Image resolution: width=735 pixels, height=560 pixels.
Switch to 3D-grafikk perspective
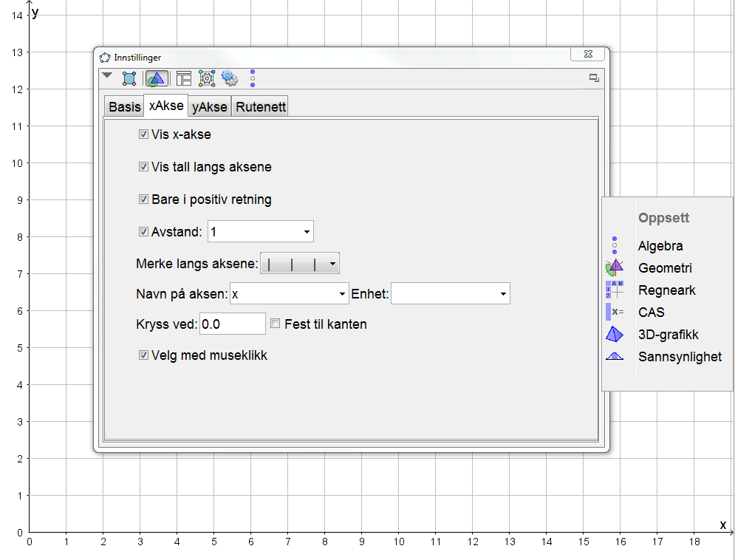[668, 335]
